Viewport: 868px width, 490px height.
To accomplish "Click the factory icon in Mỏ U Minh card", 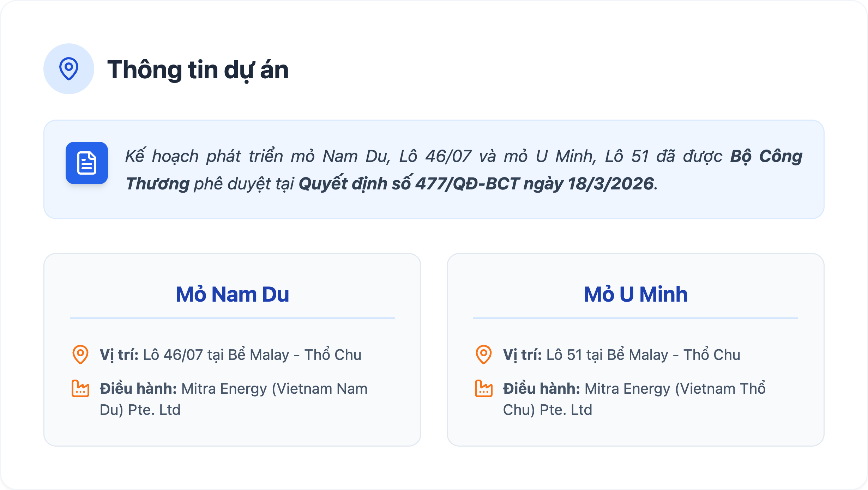I will (484, 388).
